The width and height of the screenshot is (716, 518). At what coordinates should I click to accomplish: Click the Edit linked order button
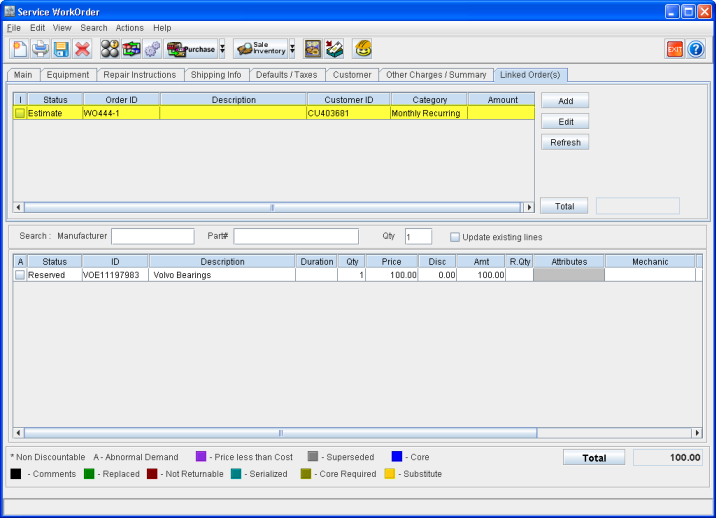[565, 122]
